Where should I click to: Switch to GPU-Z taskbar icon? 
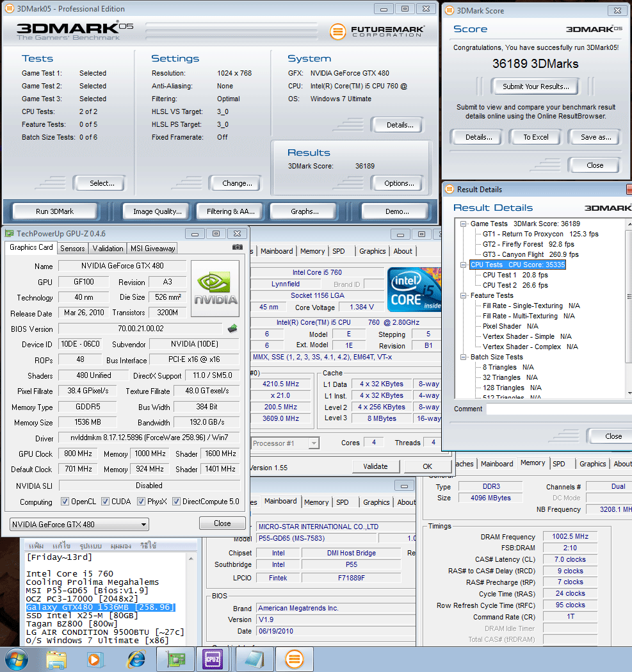[175, 660]
